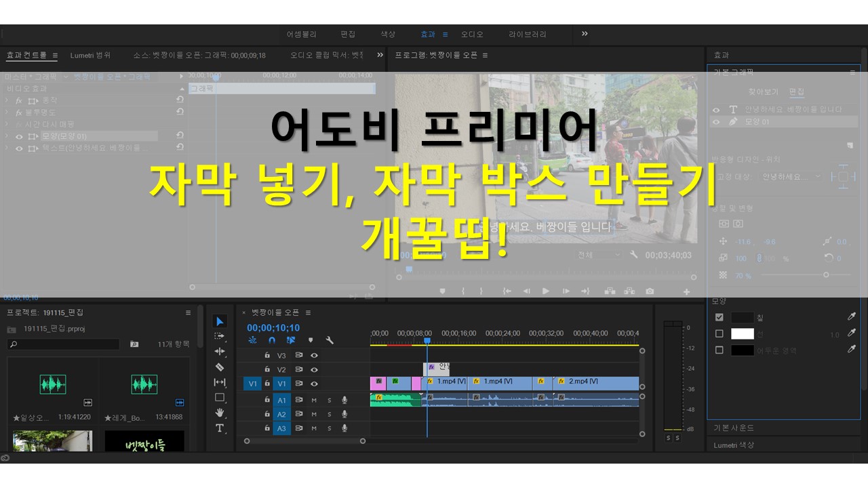Open Program monitor settings wrench

[634, 255]
